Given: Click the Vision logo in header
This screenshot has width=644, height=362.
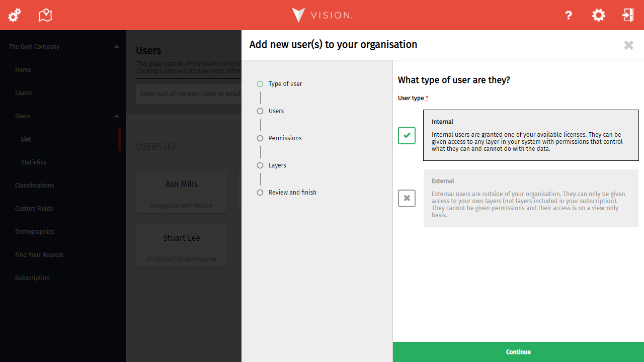Looking at the screenshot, I should [x=322, y=15].
